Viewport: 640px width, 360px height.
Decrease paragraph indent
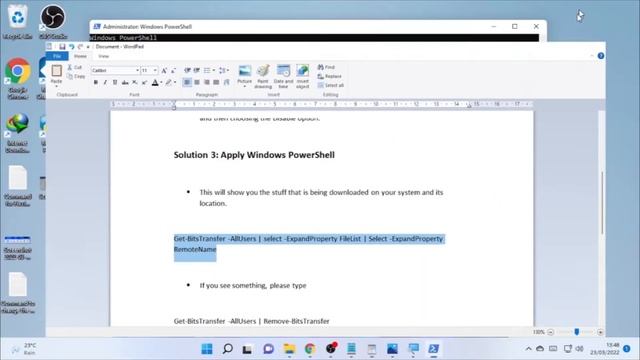(187, 71)
